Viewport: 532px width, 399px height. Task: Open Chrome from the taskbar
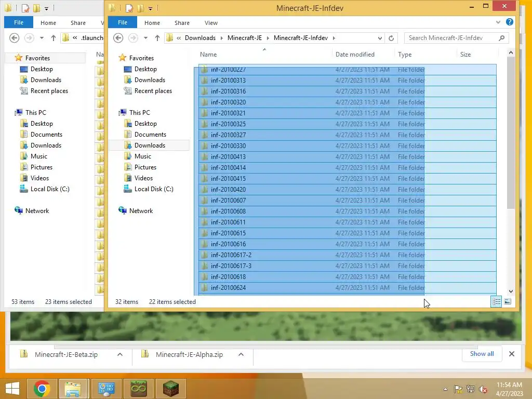[42, 389]
